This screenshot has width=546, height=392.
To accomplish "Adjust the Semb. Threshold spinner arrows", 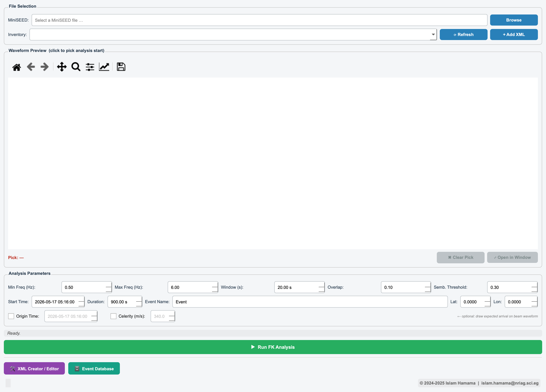I will click(x=534, y=287).
